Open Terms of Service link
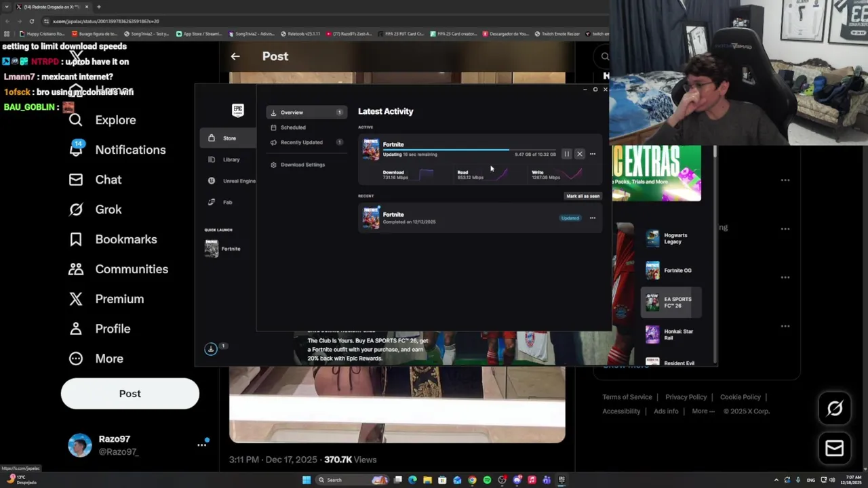Screen dimensions: 868x488 tap(627, 397)
